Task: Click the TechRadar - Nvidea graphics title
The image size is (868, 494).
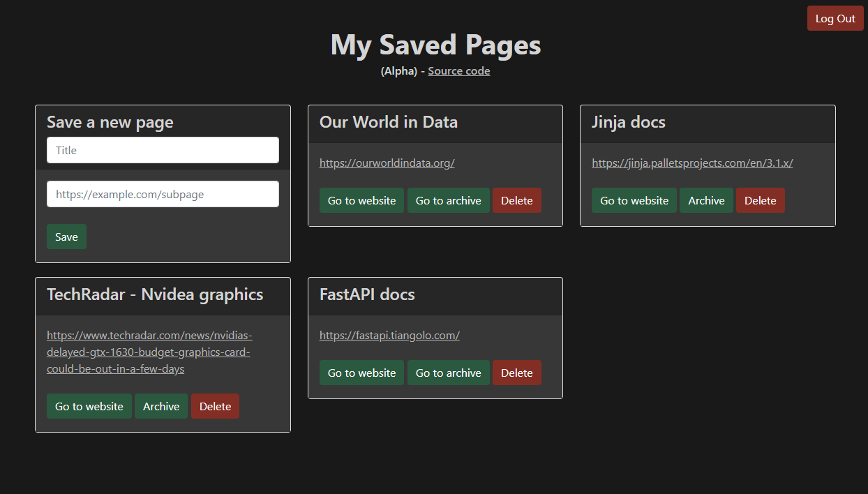Action: click(x=155, y=294)
